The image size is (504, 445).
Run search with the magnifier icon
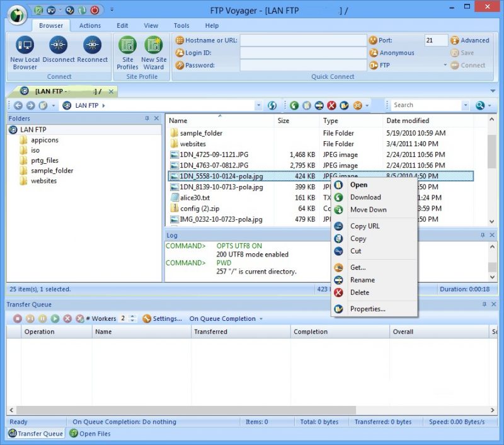[480, 105]
